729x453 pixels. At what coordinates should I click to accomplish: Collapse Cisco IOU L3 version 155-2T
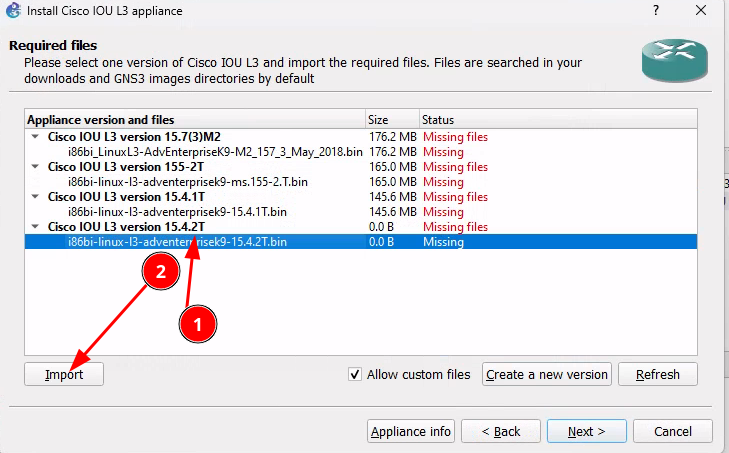35,167
